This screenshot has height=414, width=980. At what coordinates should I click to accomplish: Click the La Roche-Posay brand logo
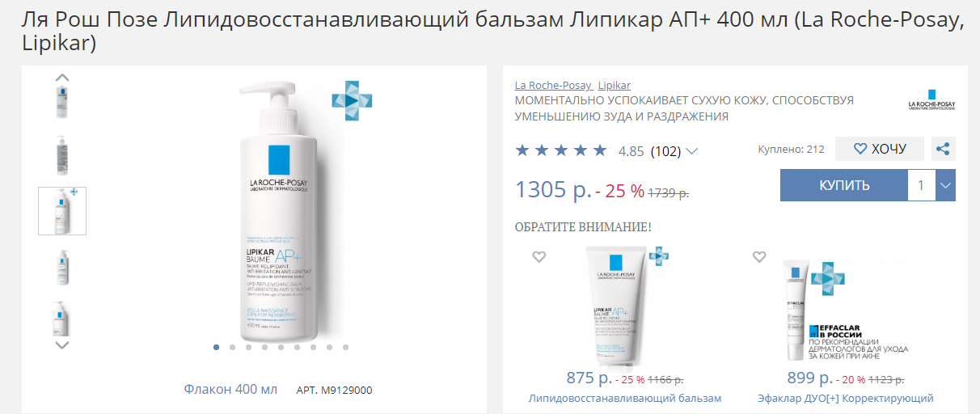click(931, 104)
